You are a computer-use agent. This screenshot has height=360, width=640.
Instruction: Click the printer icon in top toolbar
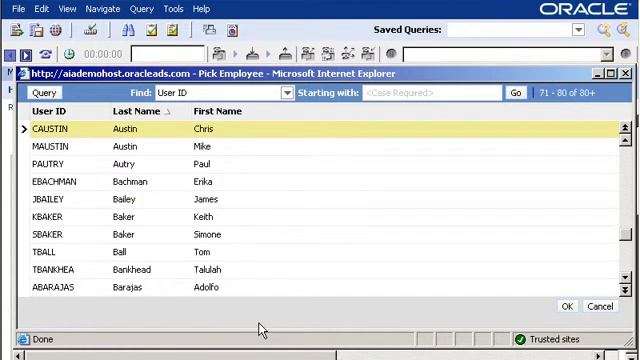[210, 30]
